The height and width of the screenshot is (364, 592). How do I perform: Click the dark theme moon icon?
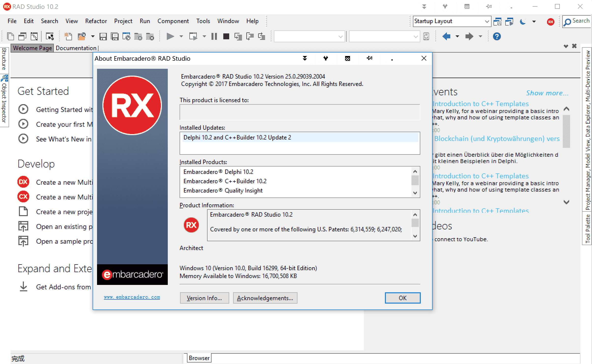pyautogui.click(x=523, y=22)
